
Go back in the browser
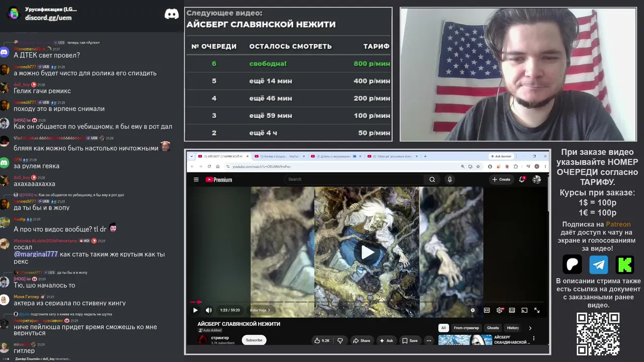click(x=192, y=166)
